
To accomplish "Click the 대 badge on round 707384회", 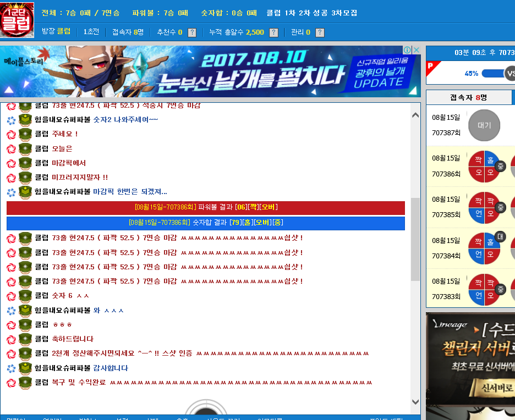I will 500,236.
